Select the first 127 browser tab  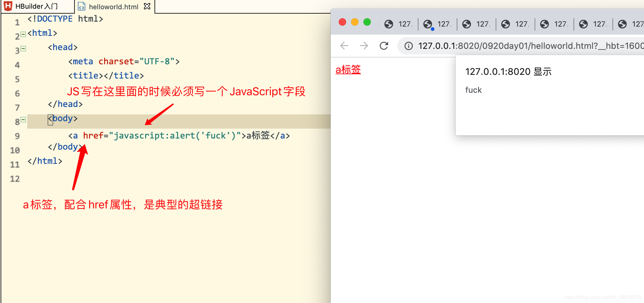pos(399,24)
